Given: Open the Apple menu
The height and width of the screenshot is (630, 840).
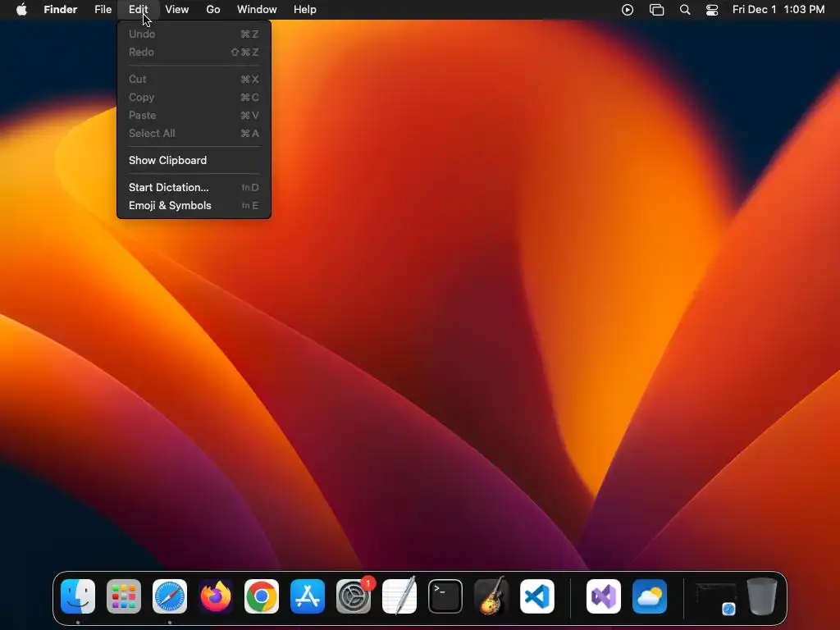Looking at the screenshot, I should pos(21,10).
